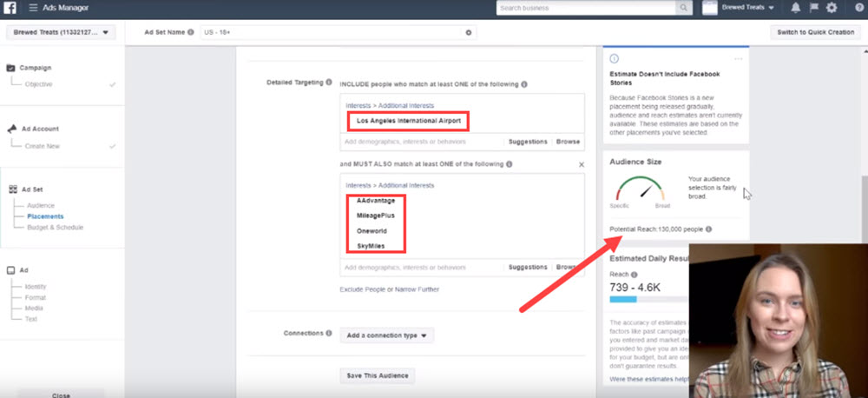This screenshot has width=868, height=398.
Task: Click the audience size gauge
Action: [640, 189]
